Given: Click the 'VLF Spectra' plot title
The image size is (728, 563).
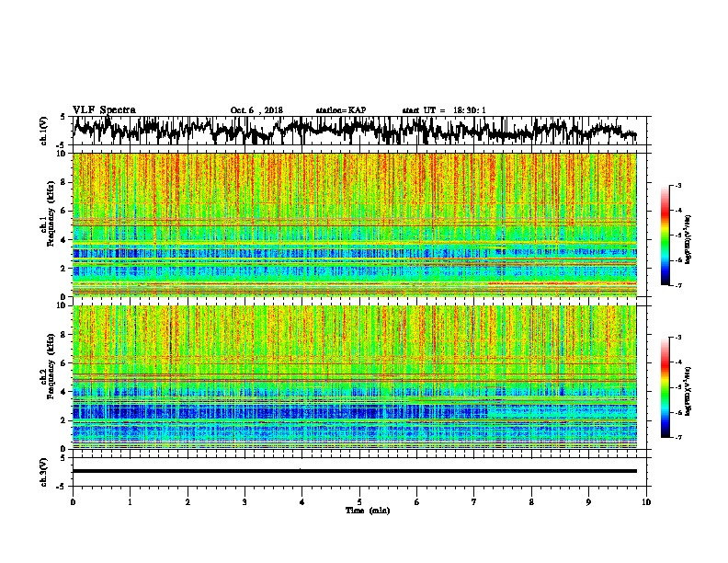Looking at the screenshot, I should click(104, 110).
